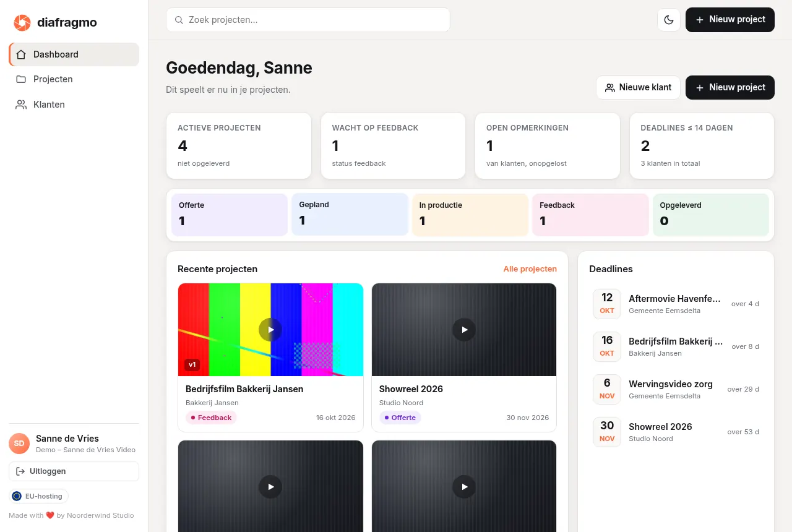Open Klanten via people icon
The height and width of the screenshot is (532, 792).
point(21,105)
